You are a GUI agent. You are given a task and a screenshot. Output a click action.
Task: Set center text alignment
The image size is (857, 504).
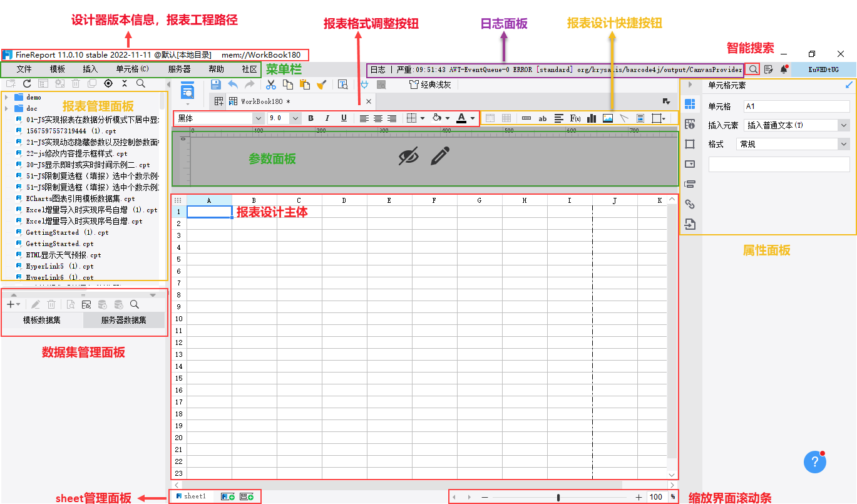pyautogui.click(x=378, y=118)
